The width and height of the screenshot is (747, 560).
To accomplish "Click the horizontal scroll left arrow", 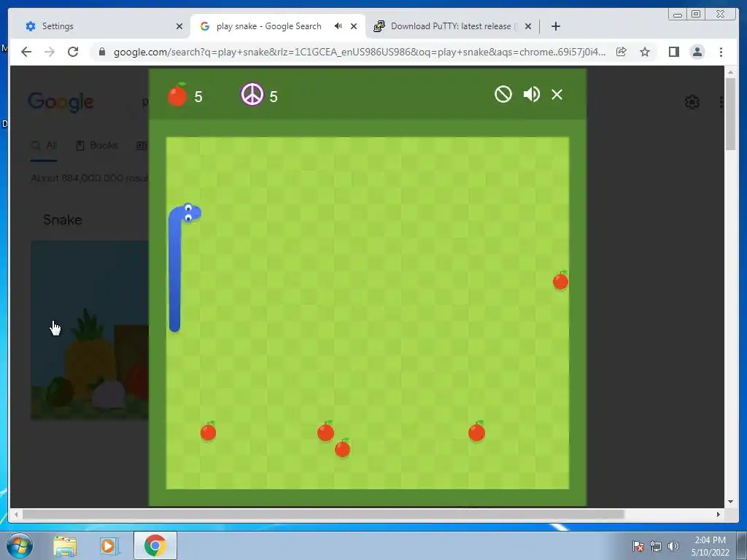I will pyautogui.click(x=16, y=514).
